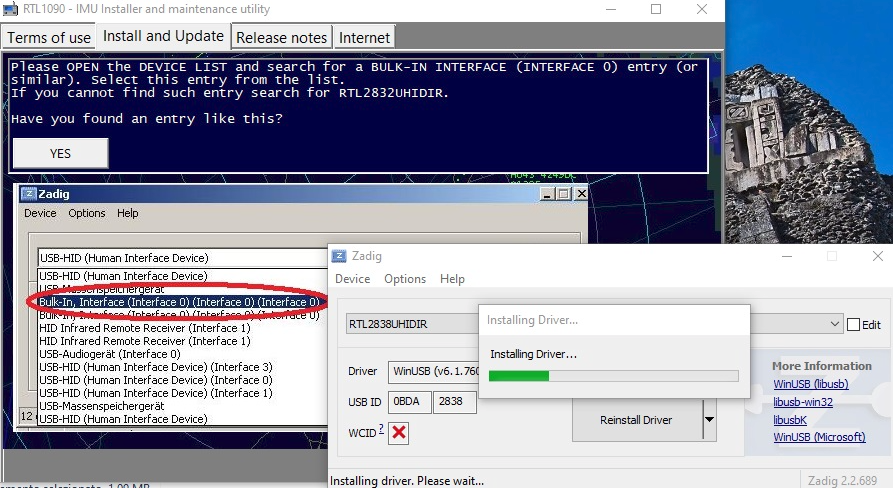The image size is (893, 488).
Task: Enable the Edit checkbox
Action: click(x=853, y=325)
